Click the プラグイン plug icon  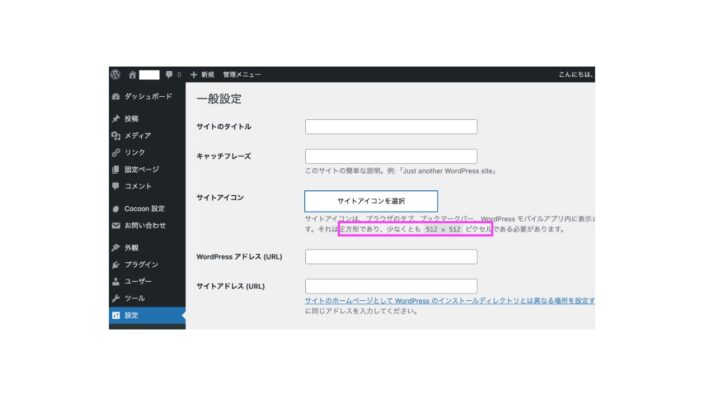(116, 264)
